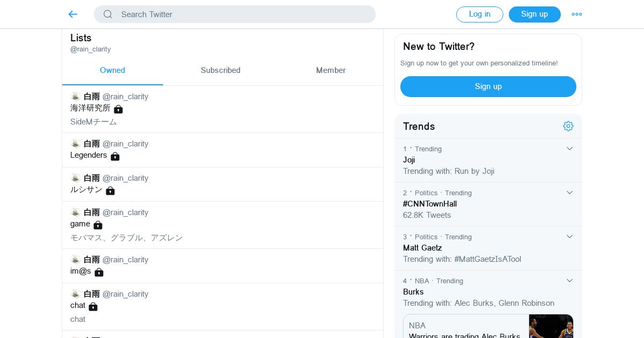Viewport: 644px width, 338px height.
Task: Open Trends settings gear icon
Action: pos(568,126)
